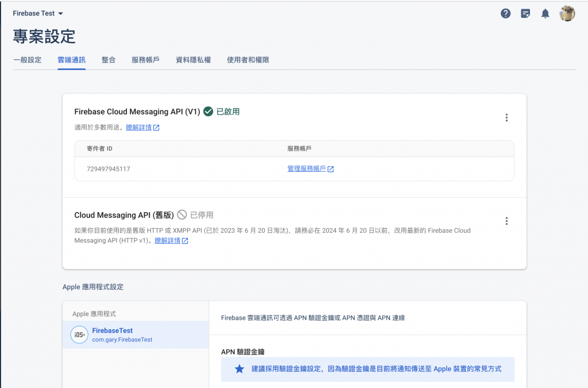This screenshot has width=588, height=388.
Task: Click the APN 驗證金鑰 heading
Action: tap(243, 352)
